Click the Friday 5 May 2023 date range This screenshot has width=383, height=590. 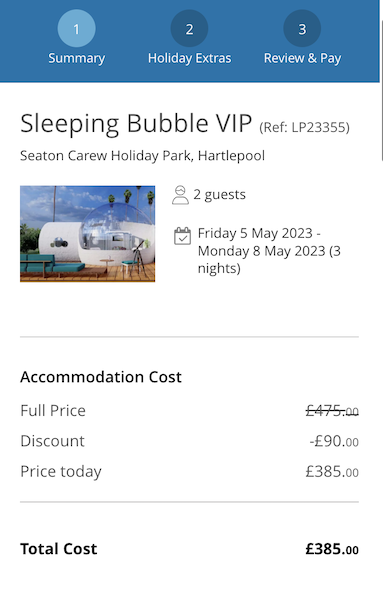click(269, 251)
